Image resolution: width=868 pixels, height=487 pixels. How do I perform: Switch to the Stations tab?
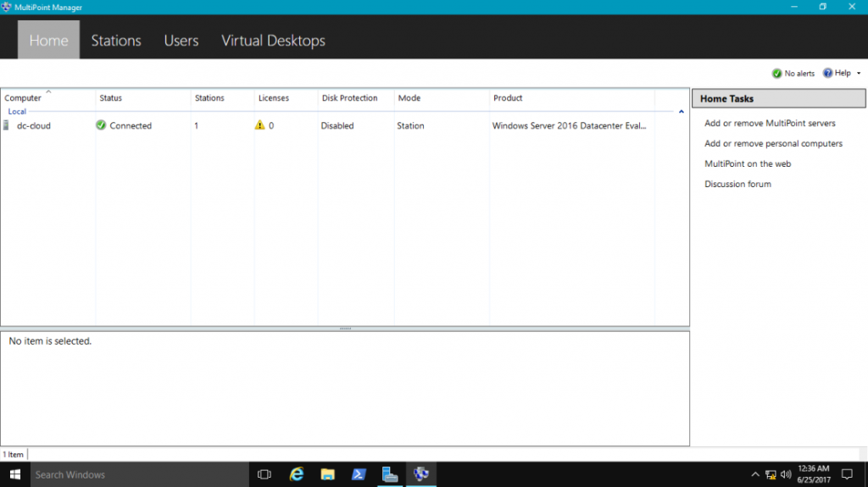click(116, 41)
